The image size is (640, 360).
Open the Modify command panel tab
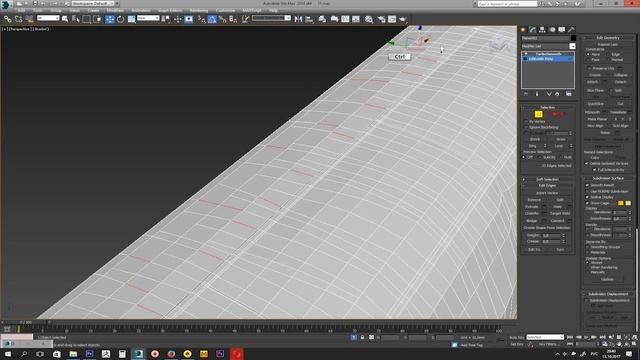tap(533, 29)
